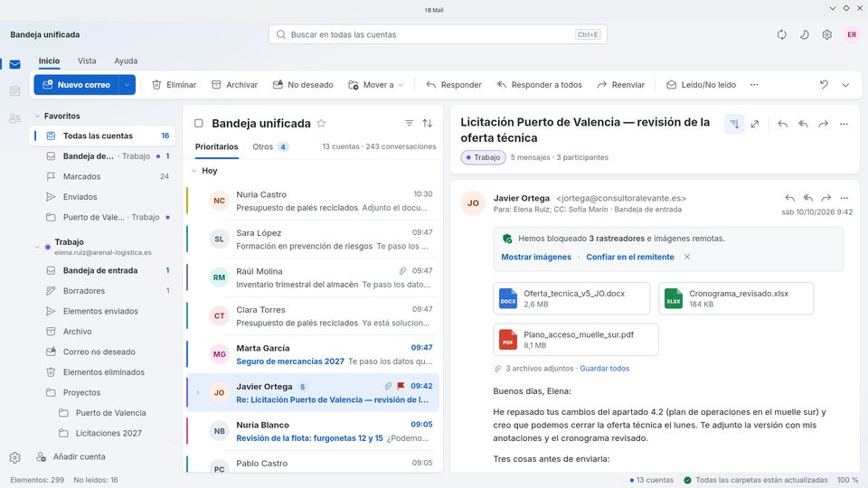Open the Ayuda tab

pyautogui.click(x=126, y=61)
